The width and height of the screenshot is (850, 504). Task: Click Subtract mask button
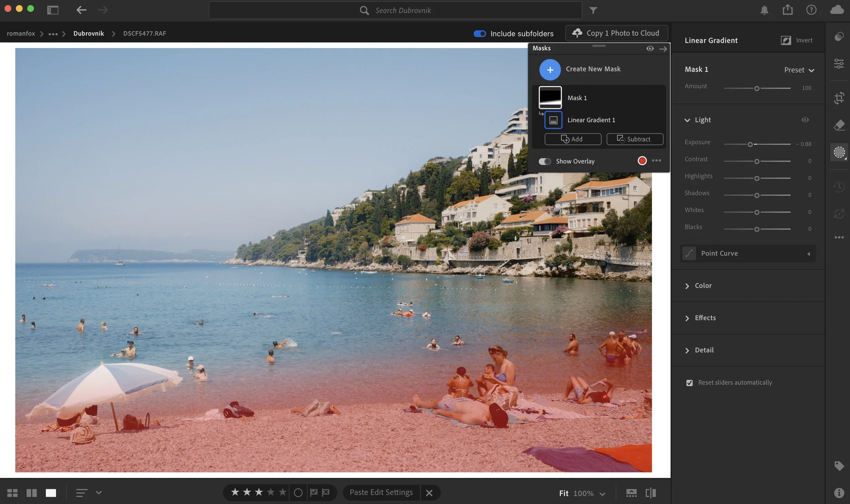[x=634, y=139]
